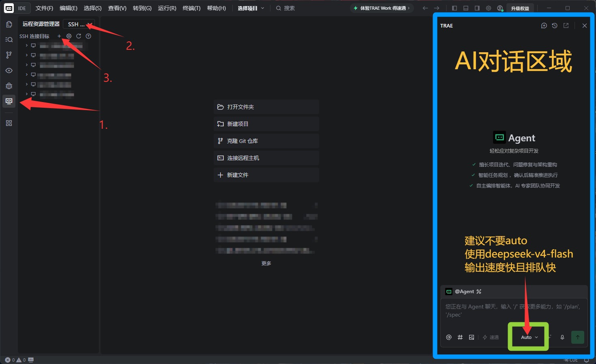Close the TRAE chat panel
596x364 pixels.
584,26
